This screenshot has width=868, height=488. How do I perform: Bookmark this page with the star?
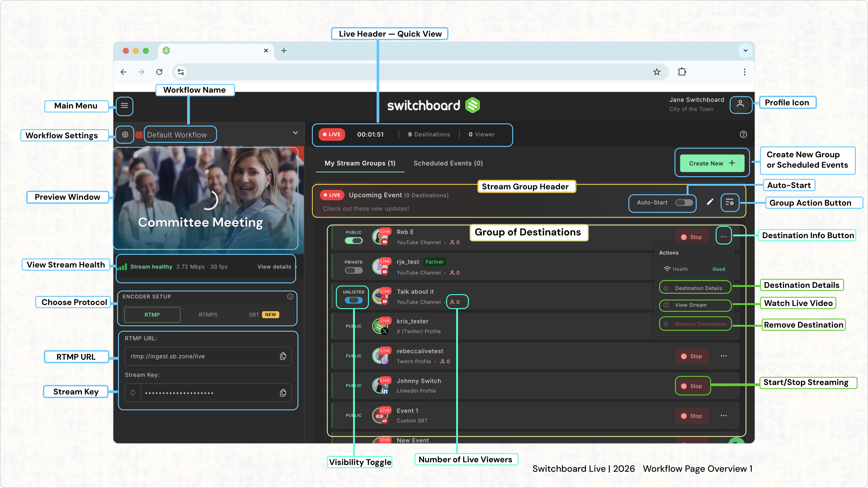[657, 72]
